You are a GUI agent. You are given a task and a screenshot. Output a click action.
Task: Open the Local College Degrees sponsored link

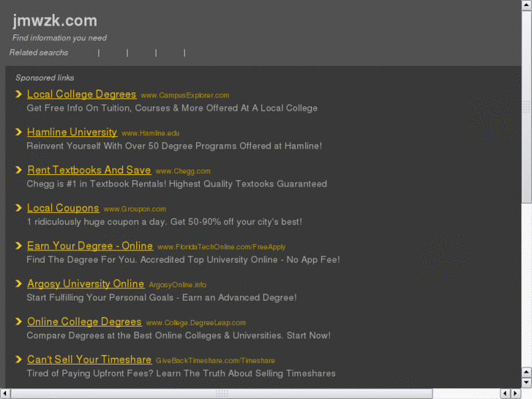click(81, 94)
